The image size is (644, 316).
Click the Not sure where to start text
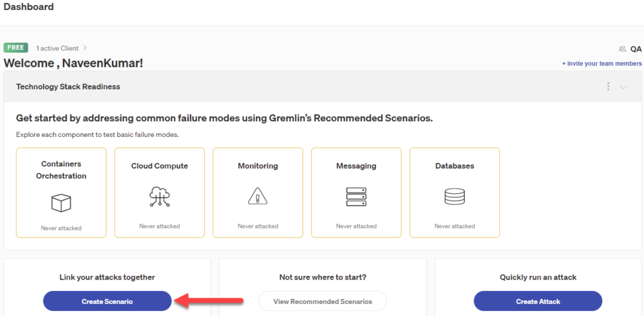pos(323,278)
